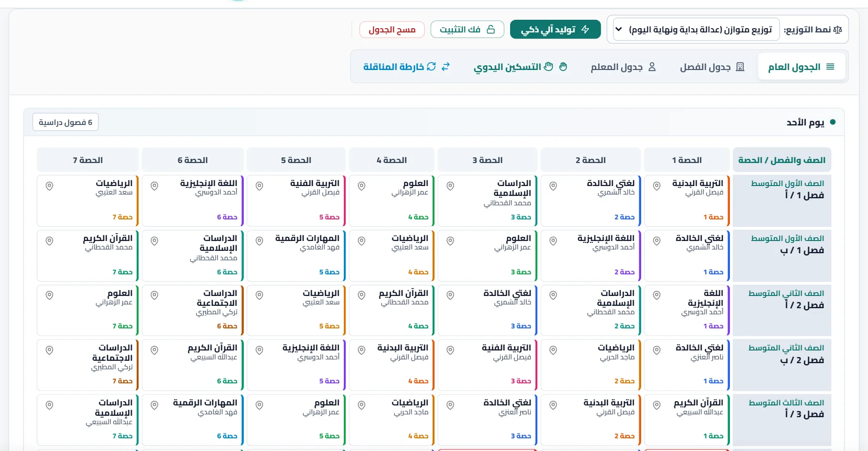This screenshot has width=868, height=451.
Task: Click location pin on القرآن الكريم period 7 class 1/ب
Action: [x=49, y=241]
